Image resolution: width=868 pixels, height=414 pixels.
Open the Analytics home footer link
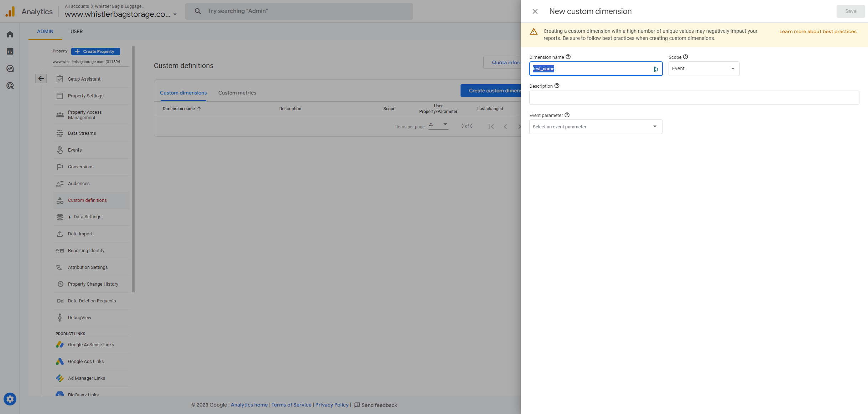[249, 405]
